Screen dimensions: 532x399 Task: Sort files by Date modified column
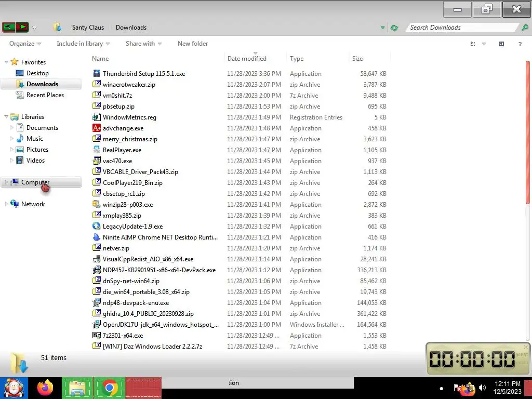(x=255, y=58)
